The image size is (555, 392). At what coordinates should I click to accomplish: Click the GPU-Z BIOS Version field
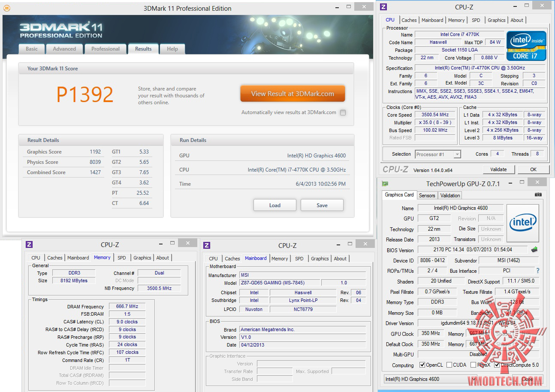pyautogui.click(x=472, y=249)
